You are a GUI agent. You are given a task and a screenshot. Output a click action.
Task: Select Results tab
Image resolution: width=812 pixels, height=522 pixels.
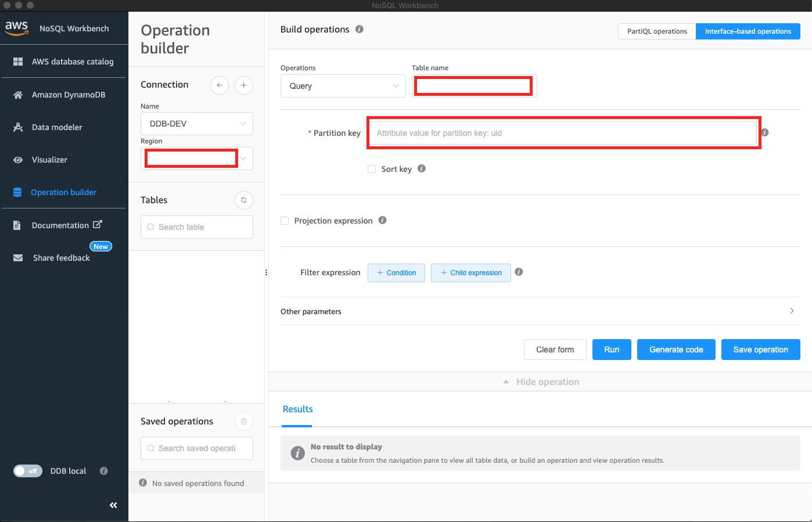(297, 409)
